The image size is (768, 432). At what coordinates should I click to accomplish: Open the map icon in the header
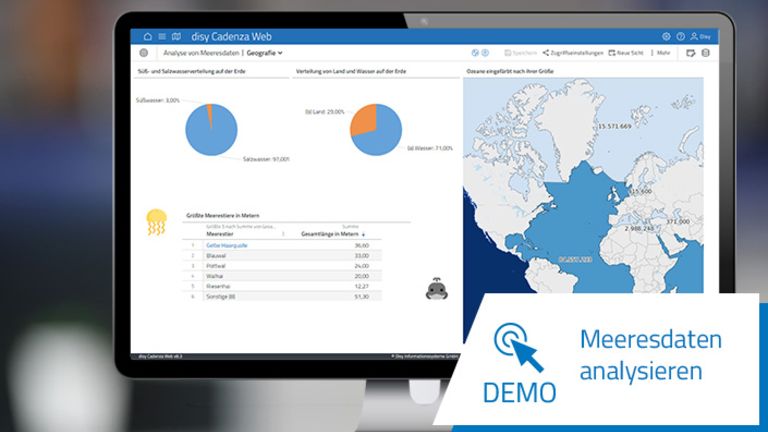pyautogui.click(x=177, y=36)
